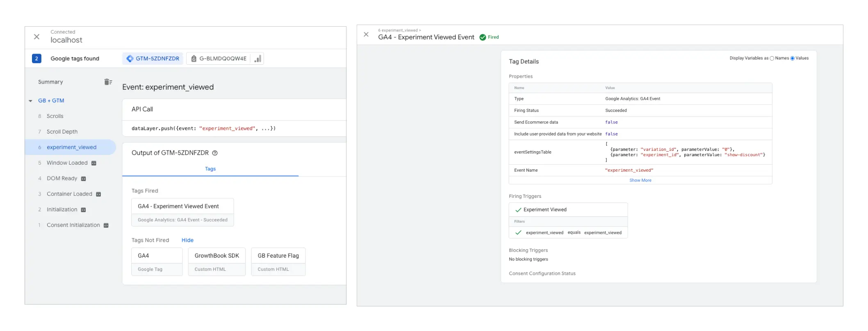
Task: Open the GB Feature Flag Custom HTML card
Action: (x=278, y=262)
